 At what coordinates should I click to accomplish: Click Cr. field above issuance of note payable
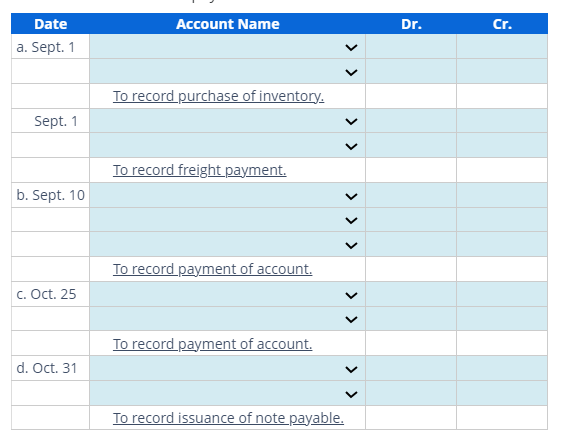coord(502,394)
